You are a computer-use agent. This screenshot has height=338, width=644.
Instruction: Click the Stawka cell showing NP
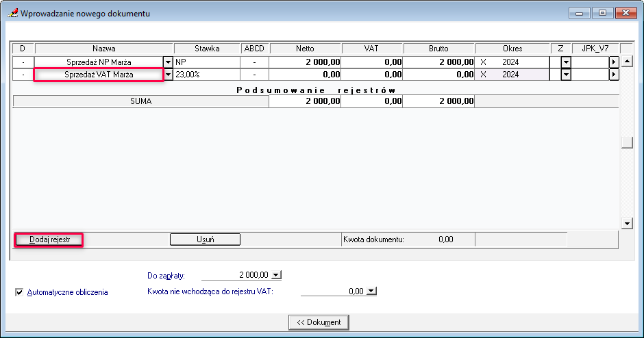tap(207, 62)
